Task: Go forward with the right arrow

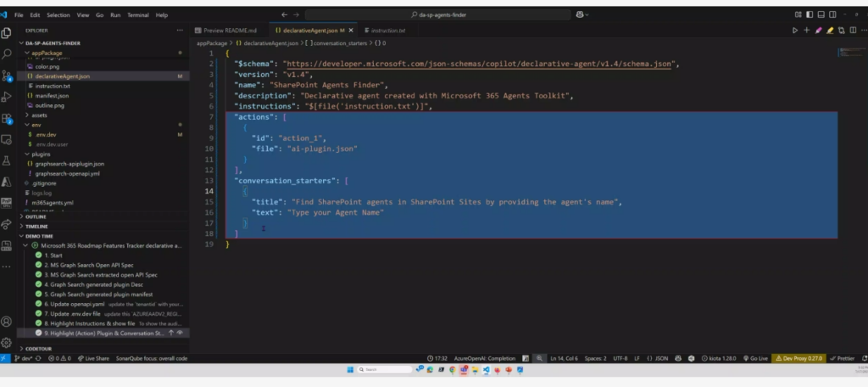Action: click(296, 15)
